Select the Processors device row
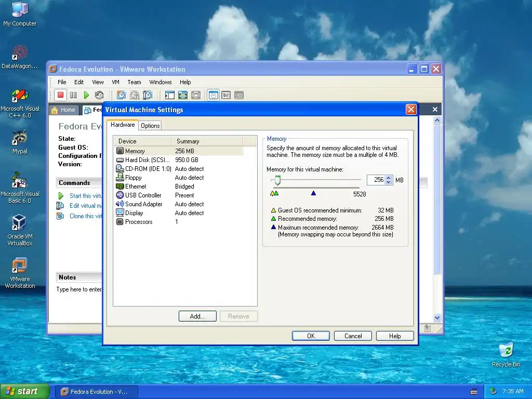Viewport: 532px width, 399px height. pos(179,221)
